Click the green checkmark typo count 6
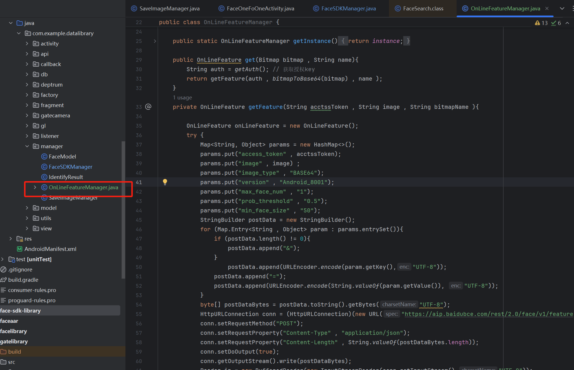575x372 pixels. pyautogui.click(x=556, y=23)
